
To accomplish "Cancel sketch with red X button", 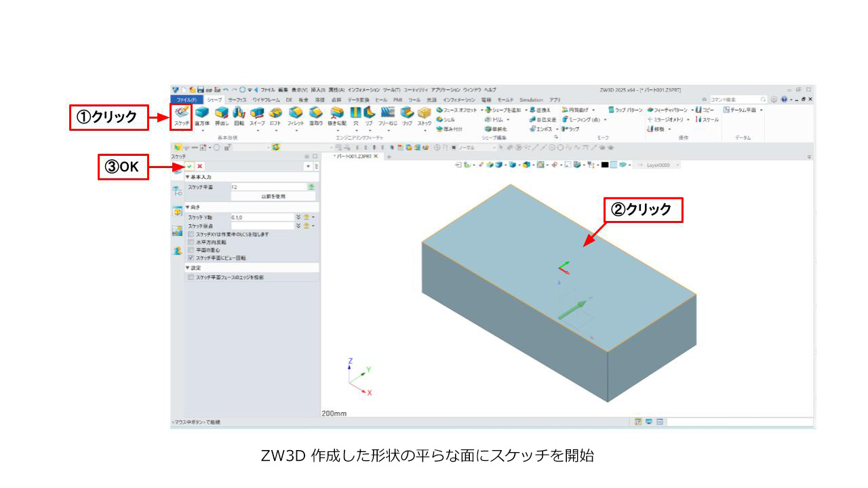I will pos(200,166).
